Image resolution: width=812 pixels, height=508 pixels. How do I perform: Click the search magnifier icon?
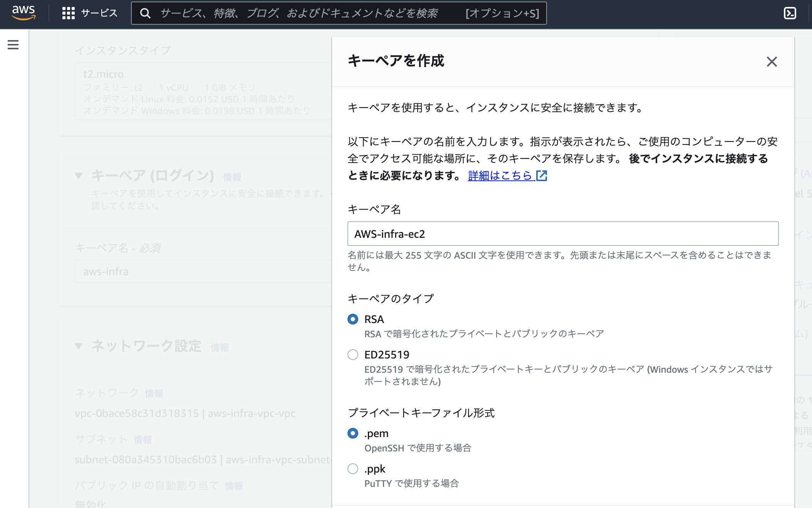tap(145, 13)
